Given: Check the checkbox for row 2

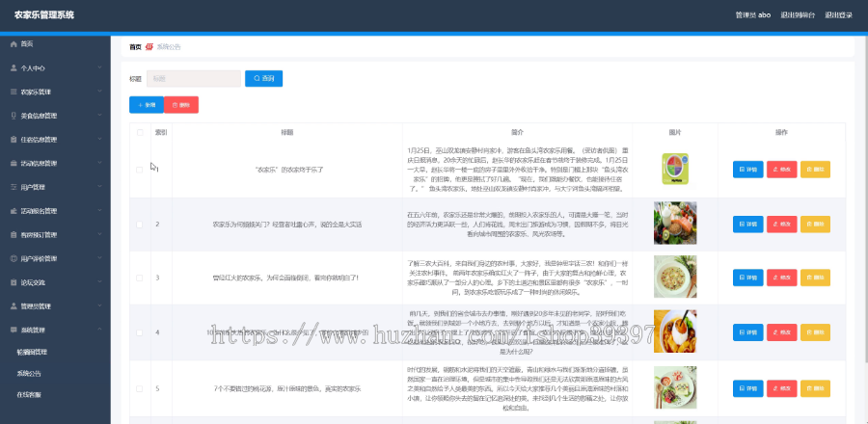Looking at the screenshot, I should click(140, 224).
